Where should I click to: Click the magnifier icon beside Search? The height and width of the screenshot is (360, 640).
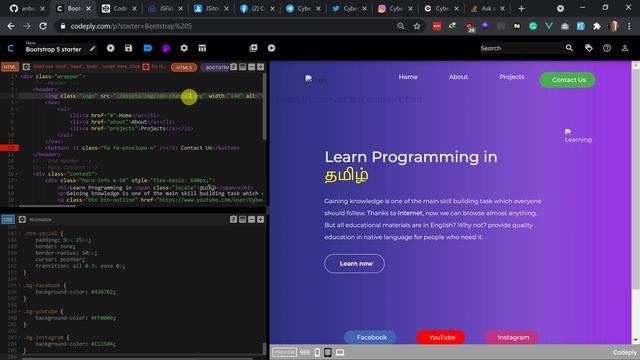569,48
